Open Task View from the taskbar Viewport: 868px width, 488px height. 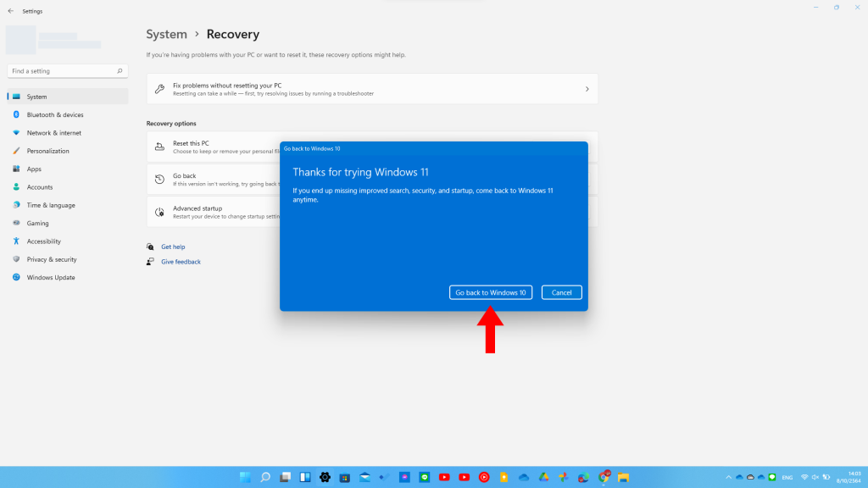(x=285, y=477)
